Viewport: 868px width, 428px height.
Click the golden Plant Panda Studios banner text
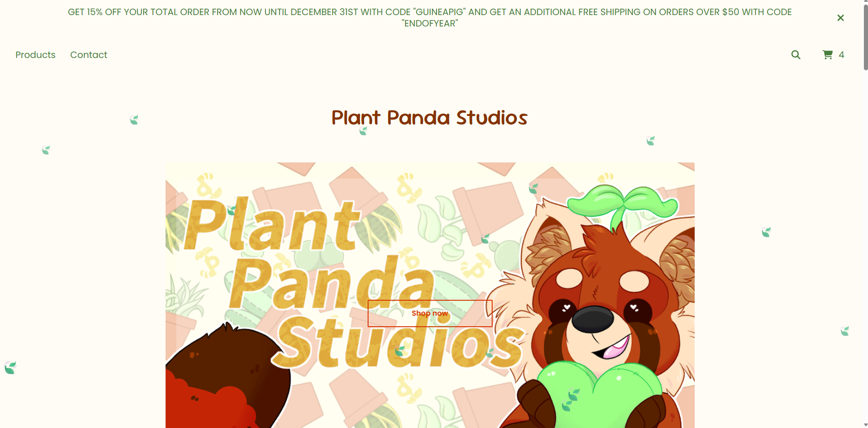tap(353, 283)
